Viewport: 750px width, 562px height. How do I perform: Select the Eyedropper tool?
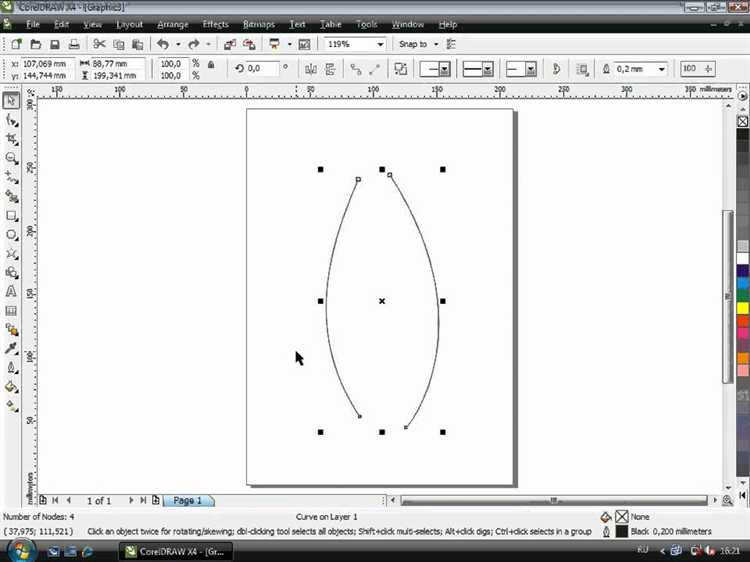pos(11,348)
